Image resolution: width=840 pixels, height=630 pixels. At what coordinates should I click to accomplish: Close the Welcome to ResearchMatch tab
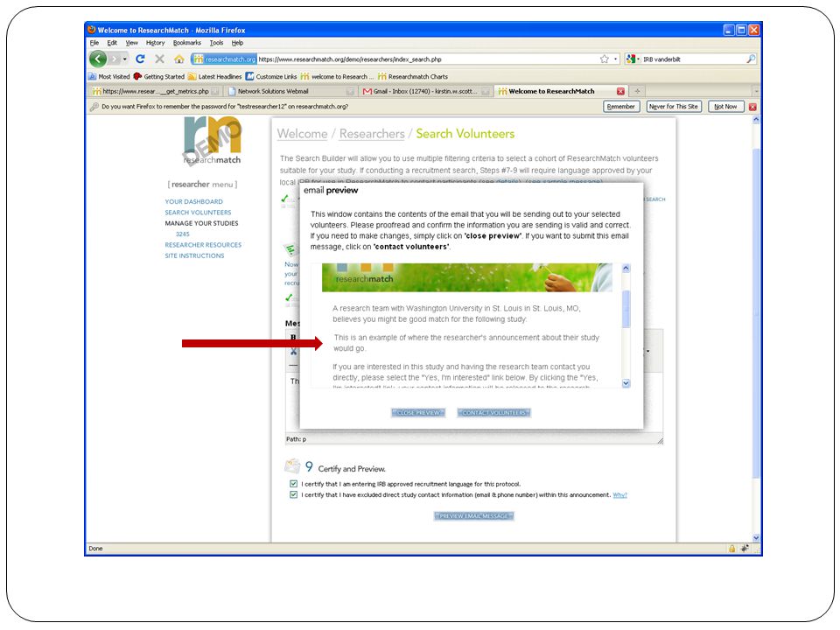[620, 92]
